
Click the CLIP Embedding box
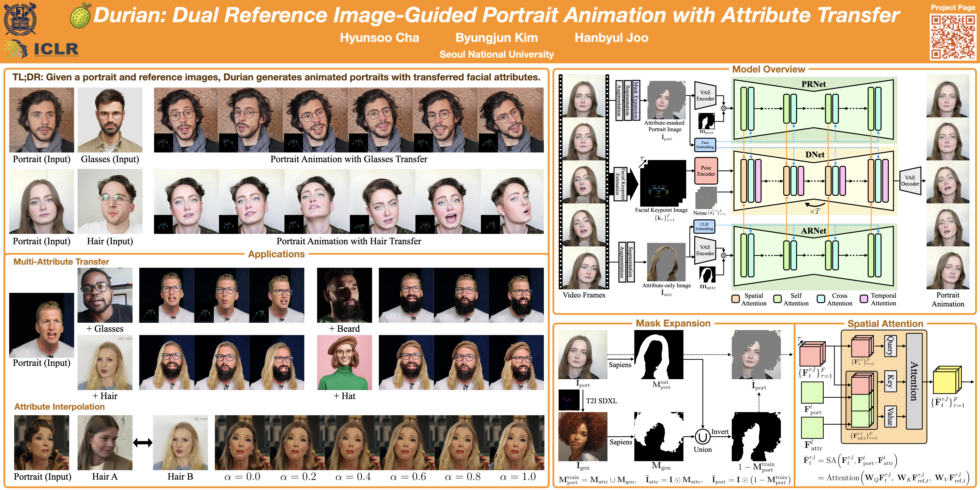point(704,227)
